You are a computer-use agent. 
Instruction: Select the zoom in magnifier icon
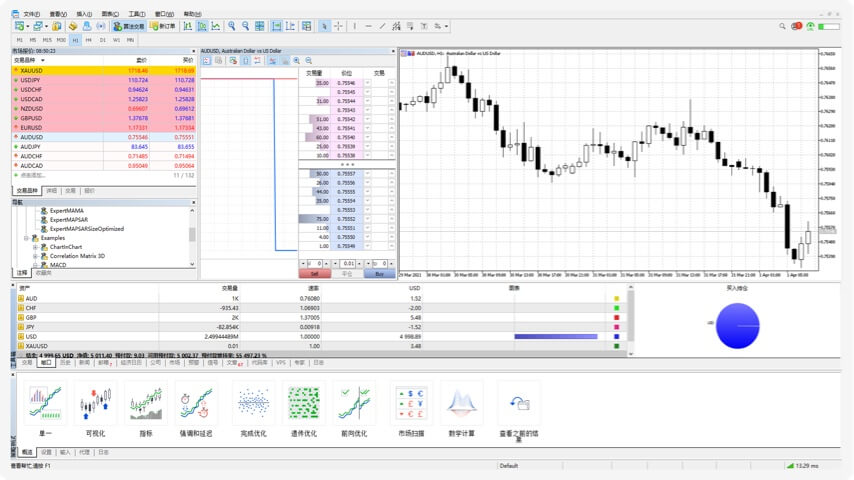(x=231, y=26)
